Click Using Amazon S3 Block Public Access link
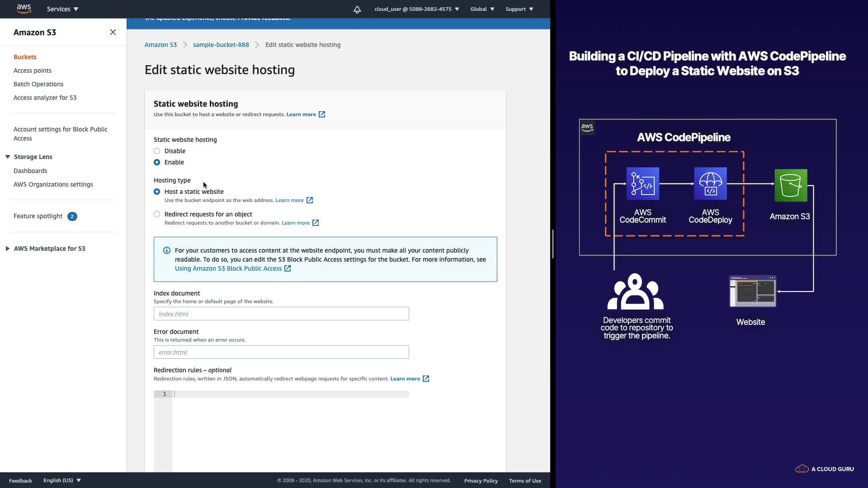 (x=228, y=268)
